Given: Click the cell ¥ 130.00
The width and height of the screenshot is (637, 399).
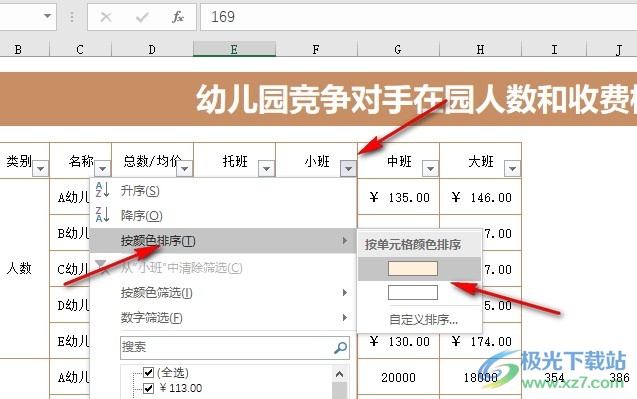Looking at the screenshot, I should point(399,341).
